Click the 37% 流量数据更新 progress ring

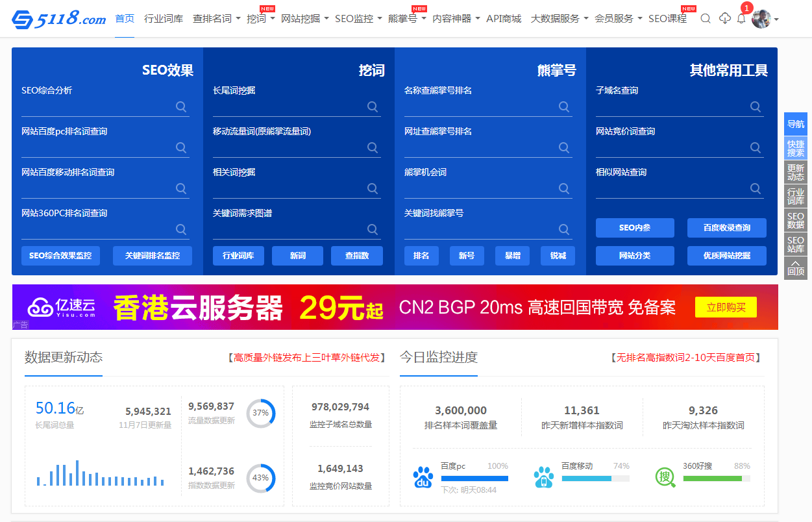pos(261,413)
